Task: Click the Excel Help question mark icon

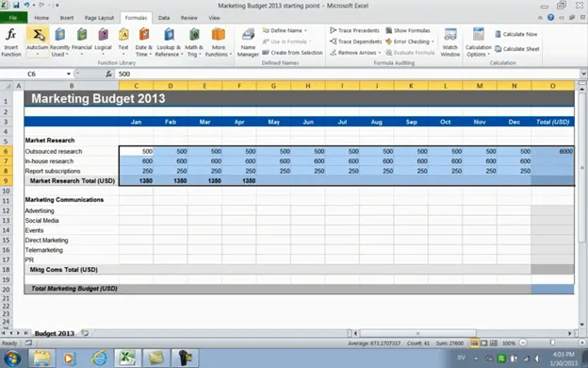Action: (x=550, y=17)
